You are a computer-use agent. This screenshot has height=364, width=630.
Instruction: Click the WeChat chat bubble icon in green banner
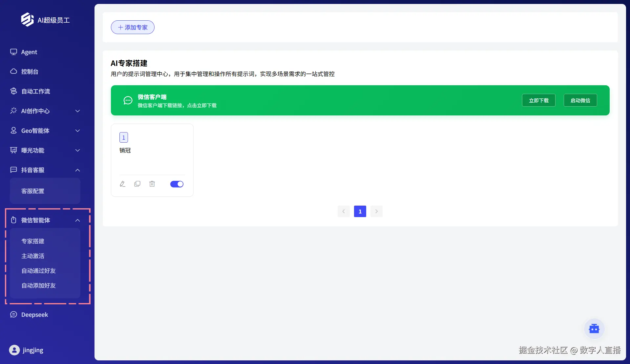[128, 100]
